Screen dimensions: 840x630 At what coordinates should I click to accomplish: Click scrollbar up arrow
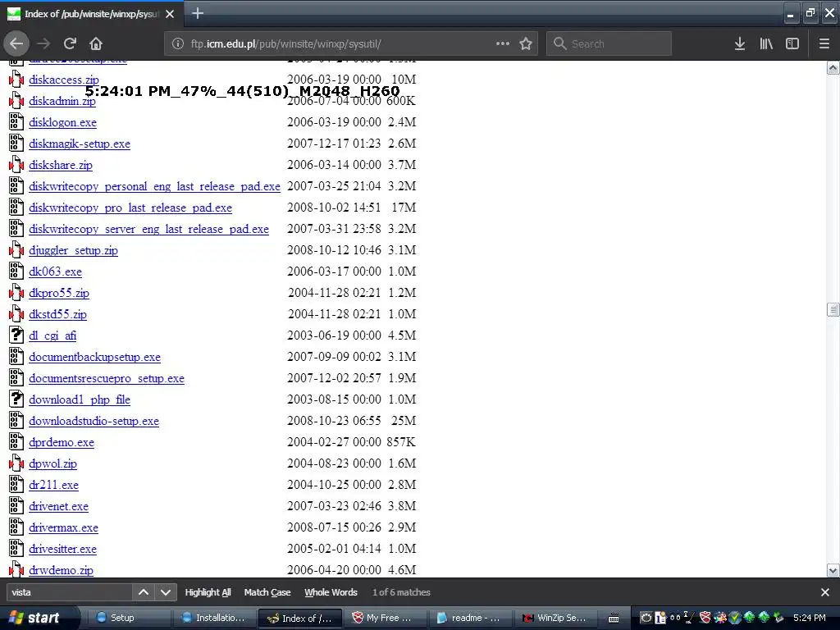point(833,67)
